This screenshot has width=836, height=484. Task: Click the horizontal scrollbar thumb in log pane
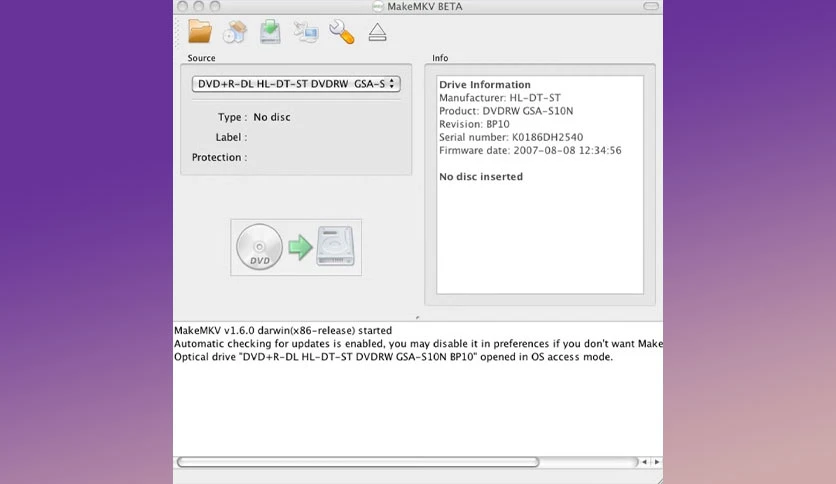(x=358, y=462)
